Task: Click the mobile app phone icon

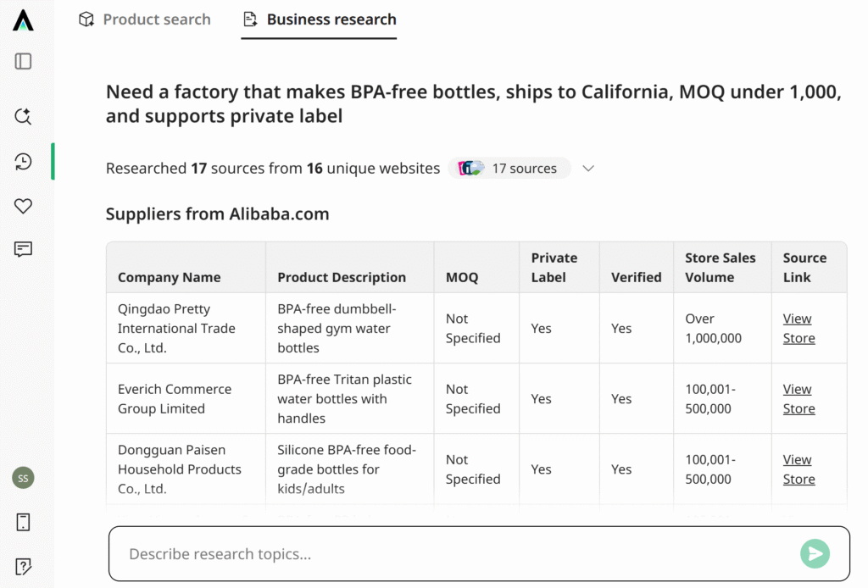Action: click(23, 522)
